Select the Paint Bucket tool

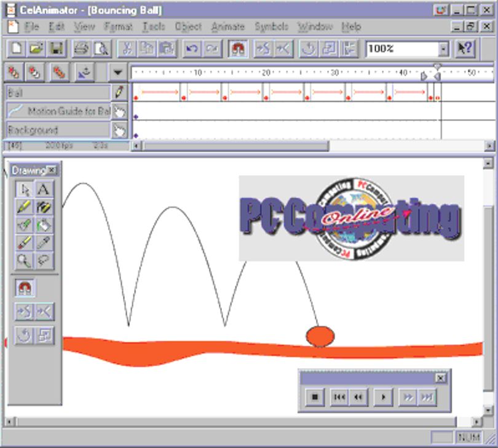[43, 226]
